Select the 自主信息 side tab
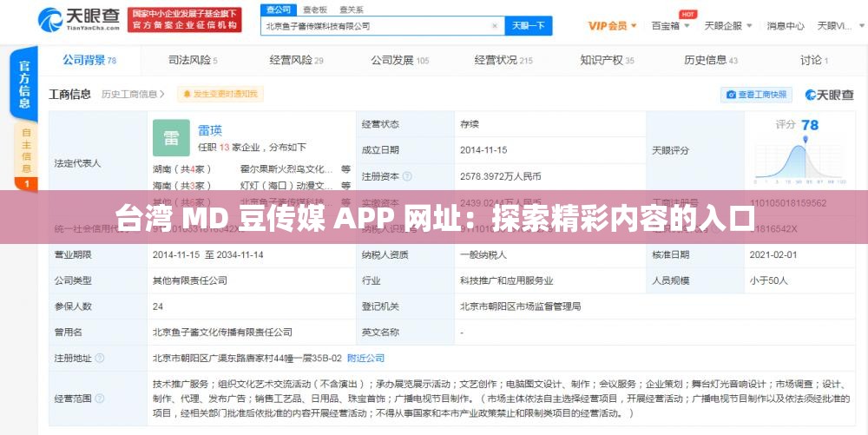 (26, 150)
